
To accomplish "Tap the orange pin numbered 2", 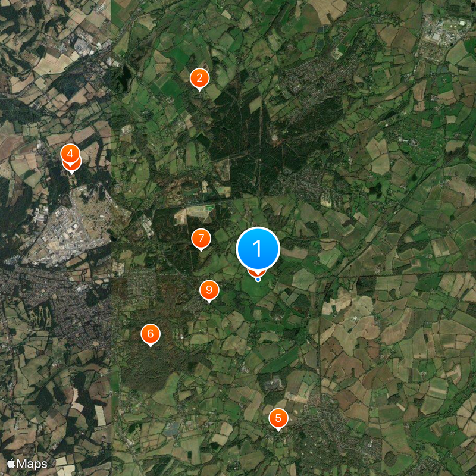I will (199, 79).
